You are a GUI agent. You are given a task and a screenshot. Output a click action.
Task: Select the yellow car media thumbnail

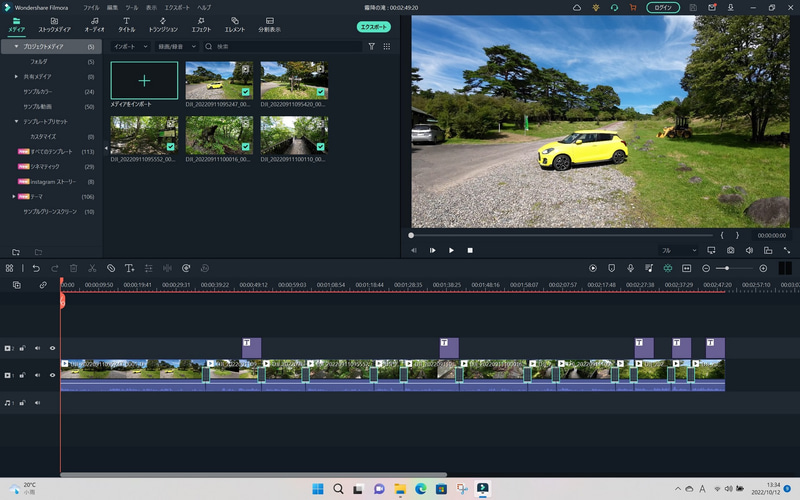click(x=219, y=81)
